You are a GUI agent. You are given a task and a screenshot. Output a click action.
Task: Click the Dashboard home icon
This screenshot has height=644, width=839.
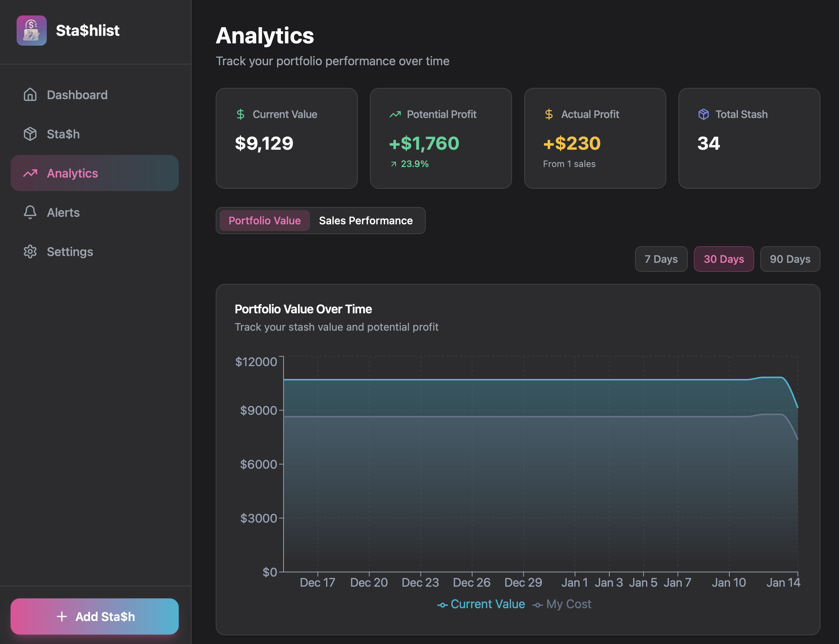30,95
